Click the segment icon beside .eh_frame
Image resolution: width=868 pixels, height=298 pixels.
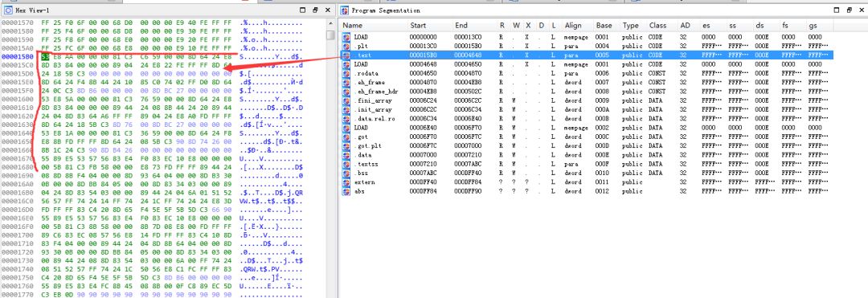click(x=346, y=82)
